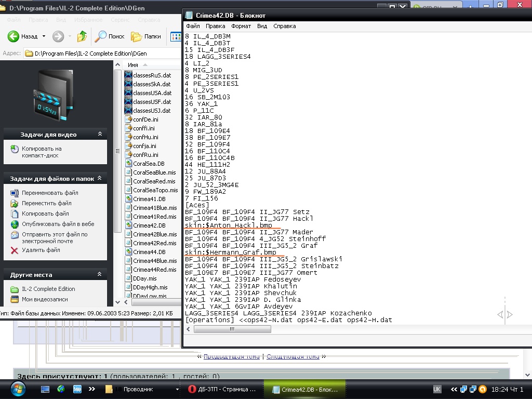
Task: Open Файл menu in Notepad
Action: (x=193, y=26)
